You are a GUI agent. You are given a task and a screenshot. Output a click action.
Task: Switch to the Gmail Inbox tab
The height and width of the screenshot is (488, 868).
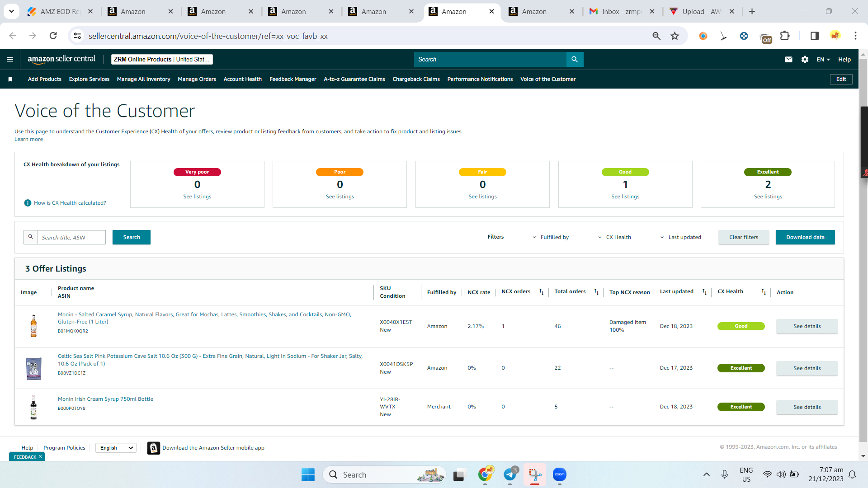point(622,11)
